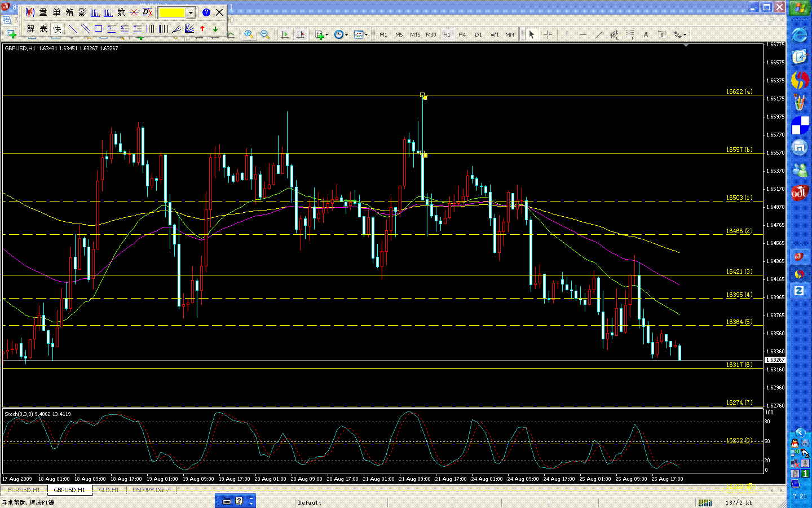The width and height of the screenshot is (812, 508).
Task: Open Internet Explorer from the side dock
Action: pyautogui.click(x=800, y=35)
